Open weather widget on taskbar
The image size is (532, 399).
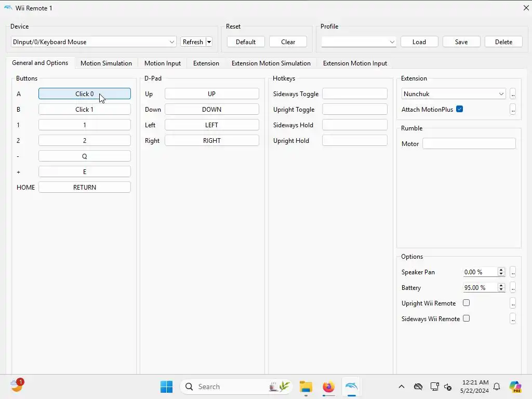[16, 386]
